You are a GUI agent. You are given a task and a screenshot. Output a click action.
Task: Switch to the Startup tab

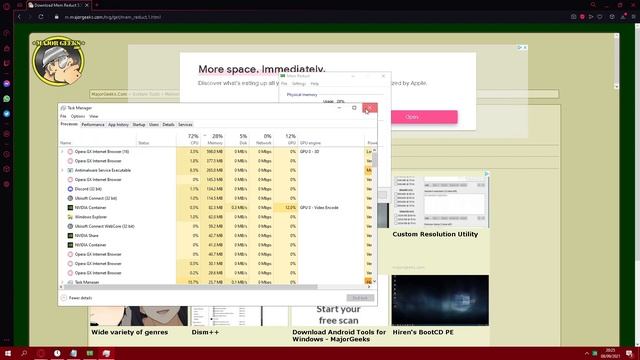[139, 124]
